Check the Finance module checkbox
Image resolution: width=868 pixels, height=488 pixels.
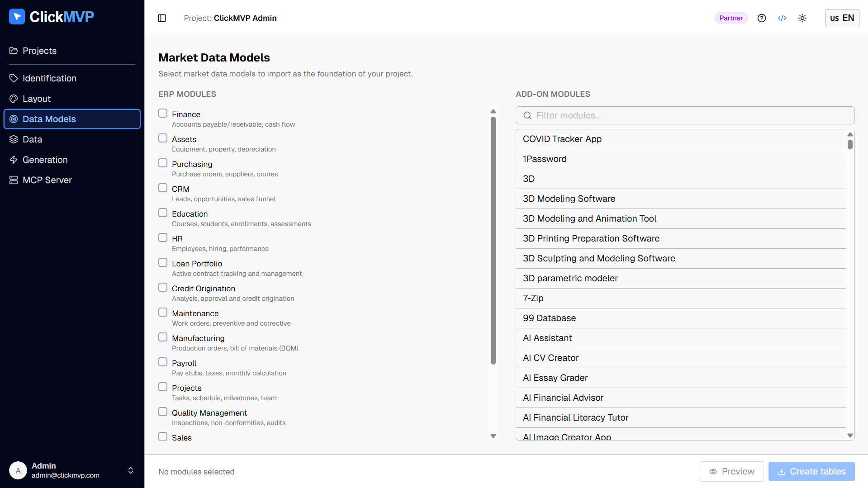[163, 113]
